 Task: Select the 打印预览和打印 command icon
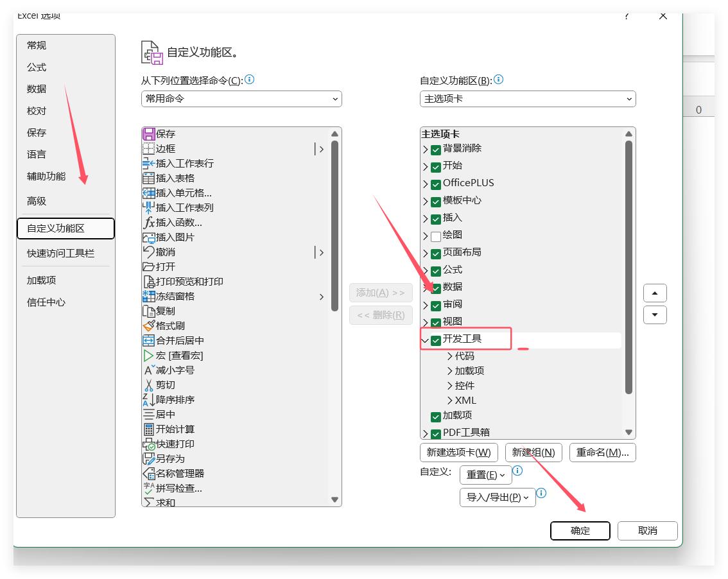(148, 282)
